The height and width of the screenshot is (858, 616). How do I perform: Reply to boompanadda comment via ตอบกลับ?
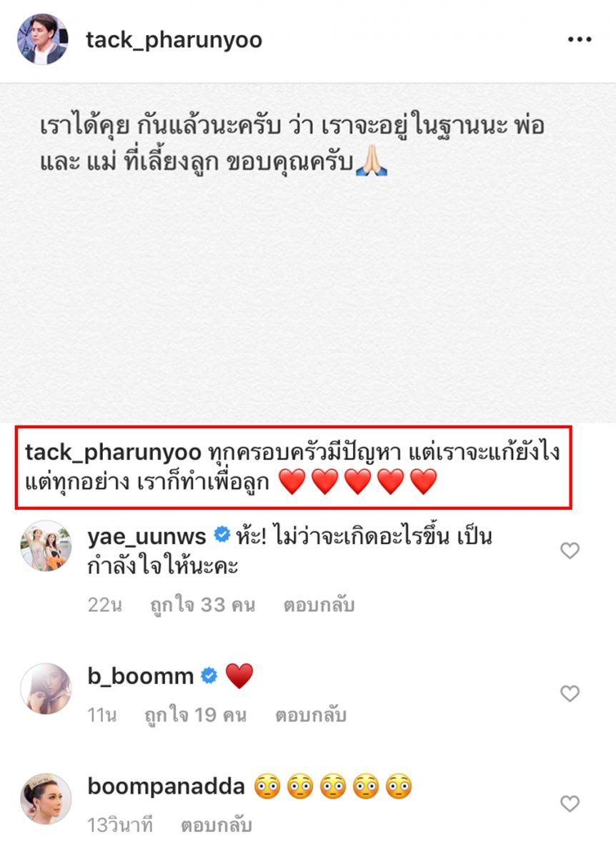(x=216, y=825)
